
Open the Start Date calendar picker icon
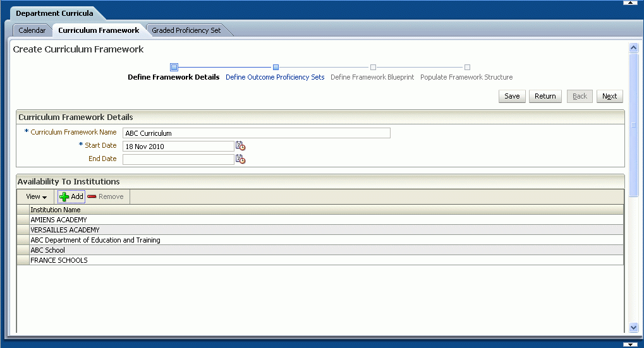(240, 146)
